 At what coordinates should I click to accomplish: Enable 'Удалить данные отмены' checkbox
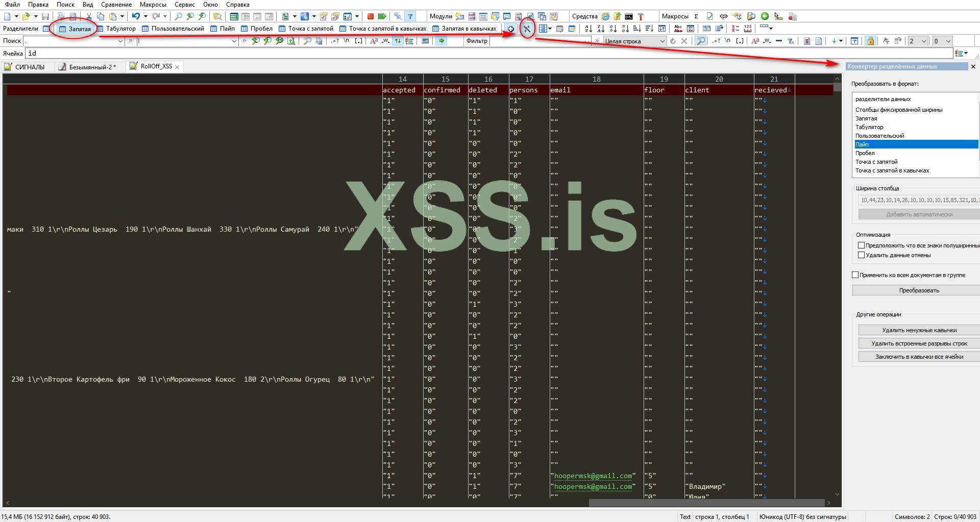click(861, 255)
